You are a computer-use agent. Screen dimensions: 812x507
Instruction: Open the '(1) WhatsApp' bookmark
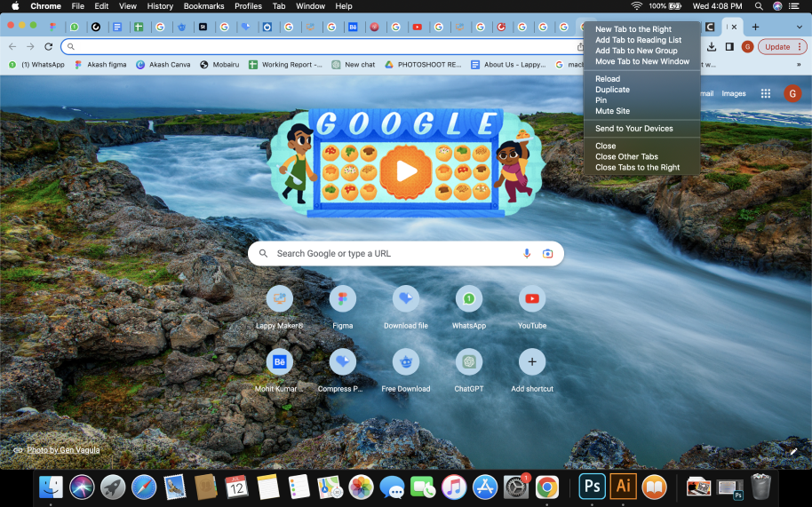36,65
